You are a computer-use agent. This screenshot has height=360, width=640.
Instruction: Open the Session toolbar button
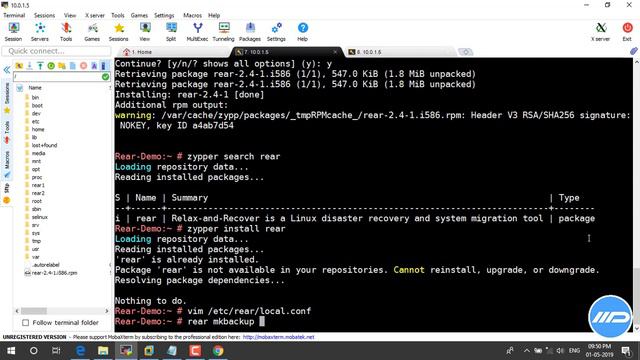click(x=13, y=32)
